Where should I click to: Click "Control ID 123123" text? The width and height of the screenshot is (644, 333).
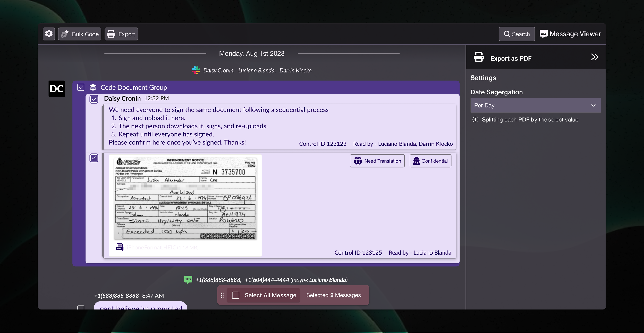click(x=323, y=144)
